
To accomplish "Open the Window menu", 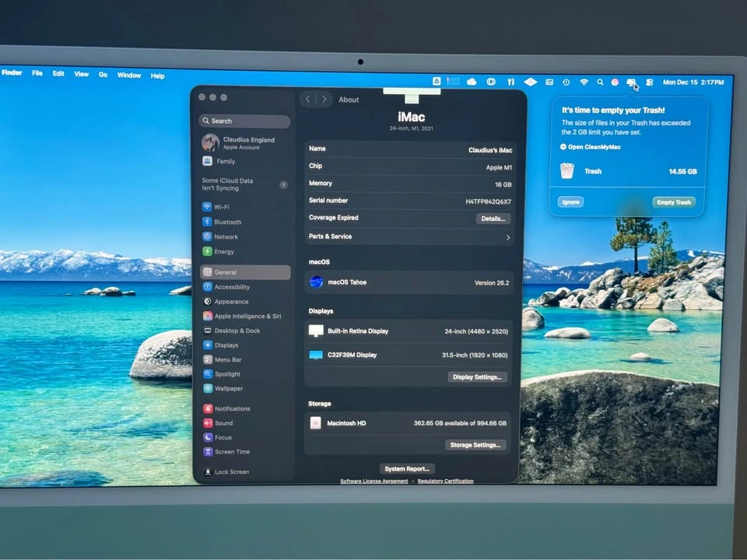I will (129, 75).
